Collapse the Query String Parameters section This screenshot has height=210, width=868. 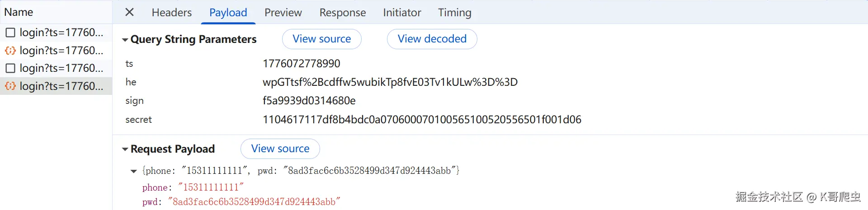coord(125,40)
